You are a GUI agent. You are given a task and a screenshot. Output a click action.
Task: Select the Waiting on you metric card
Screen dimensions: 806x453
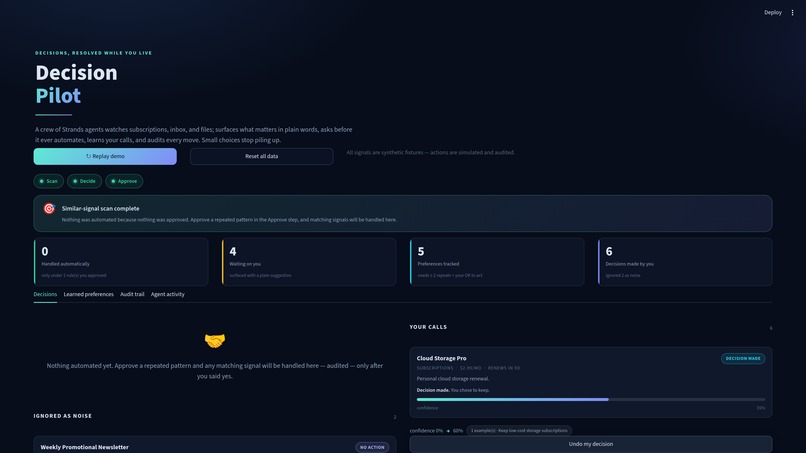309,262
